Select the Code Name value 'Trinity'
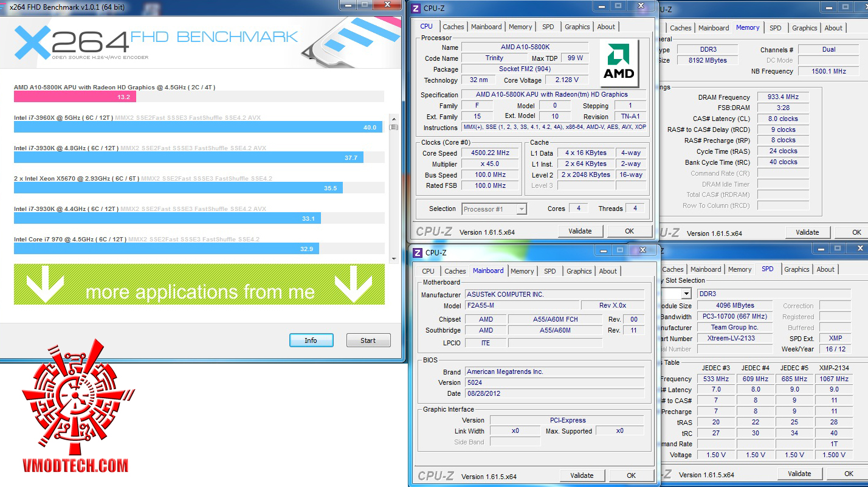The height and width of the screenshot is (487, 868). pos(494,58)
